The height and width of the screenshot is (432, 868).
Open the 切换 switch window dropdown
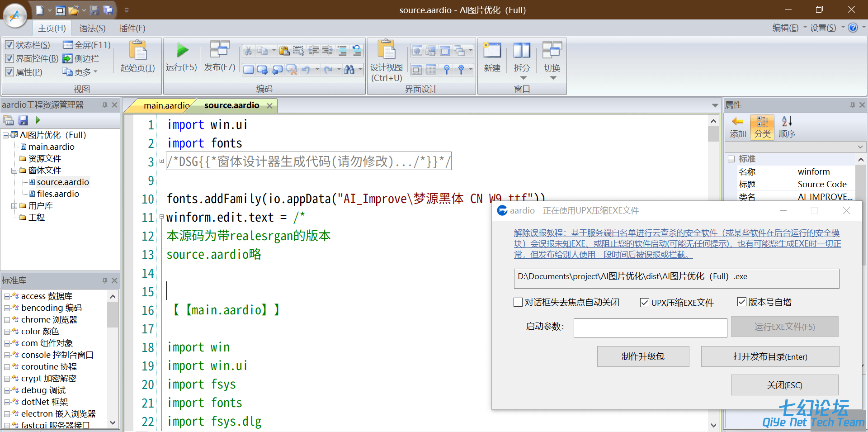(553, 78)
